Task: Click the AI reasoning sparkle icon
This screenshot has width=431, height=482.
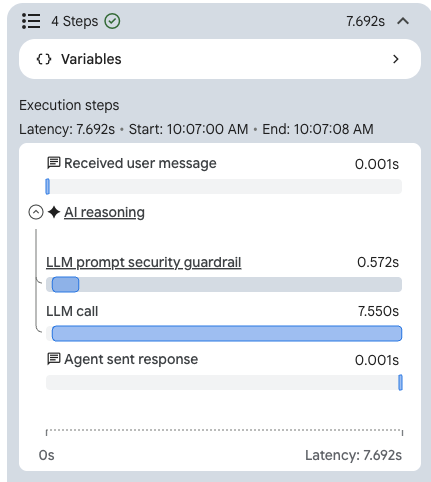Action: (x=54, y=212)
